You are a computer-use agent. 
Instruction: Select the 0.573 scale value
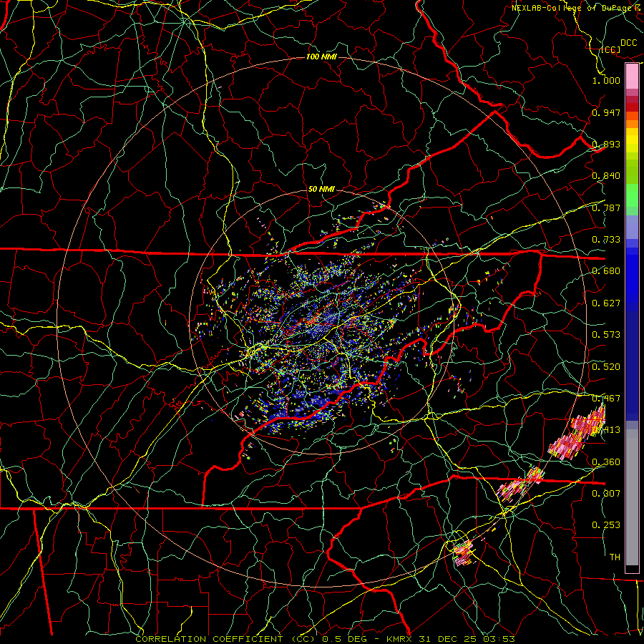[606, 335]
